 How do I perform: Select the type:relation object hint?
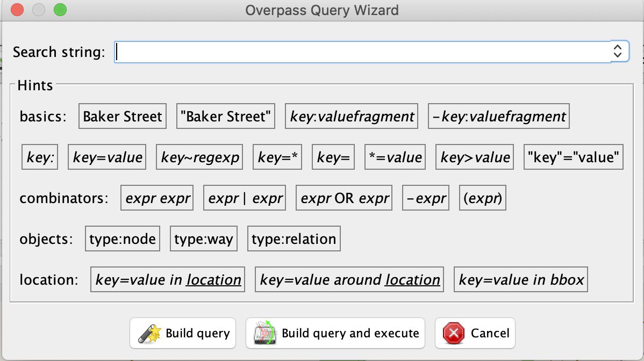(294, 239)
